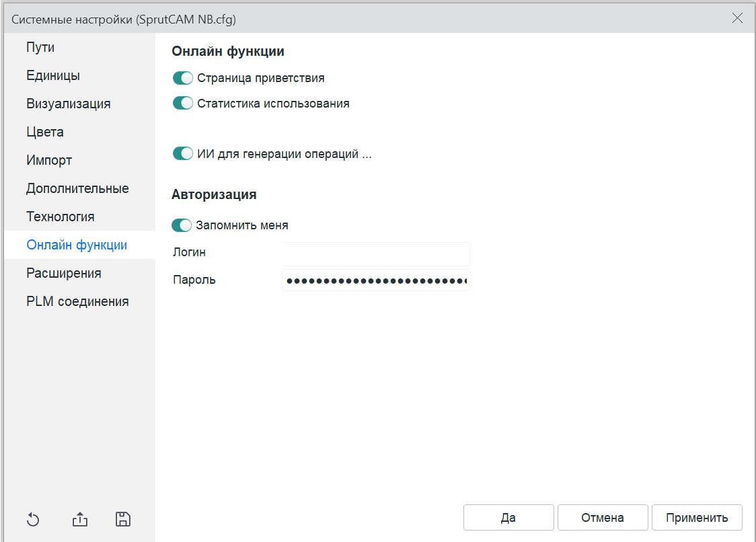
Task: Select Единицы in the sidebar
Action: (53, 75)
